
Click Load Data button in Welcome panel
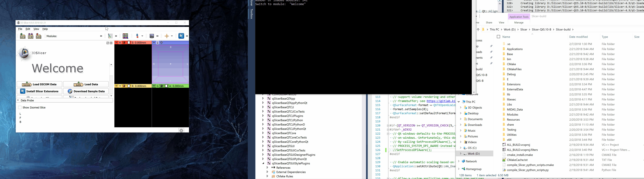coord(86,84)
